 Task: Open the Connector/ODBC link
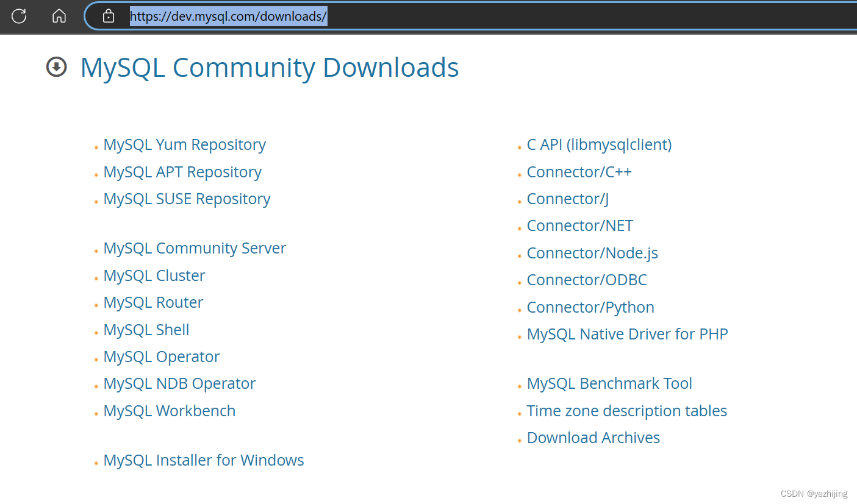click(587, 280)
